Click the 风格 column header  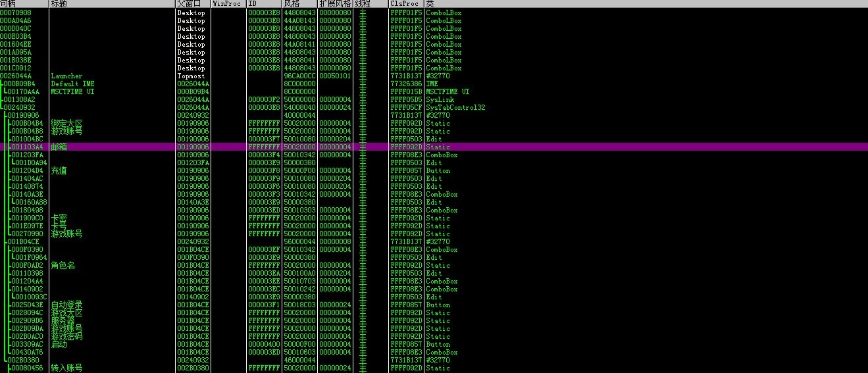point(299,4)
